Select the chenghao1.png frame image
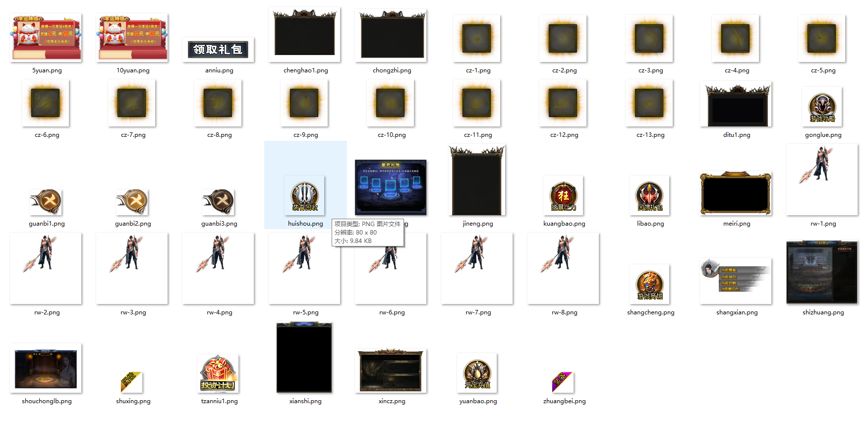This screenshot has width=868, height=425. click(x=305, y=35)
